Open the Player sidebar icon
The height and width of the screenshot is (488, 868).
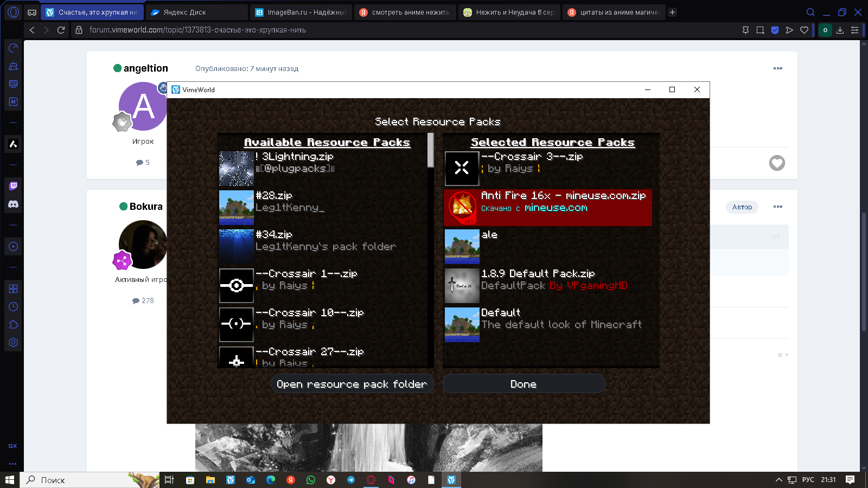(x=13, y=246)
